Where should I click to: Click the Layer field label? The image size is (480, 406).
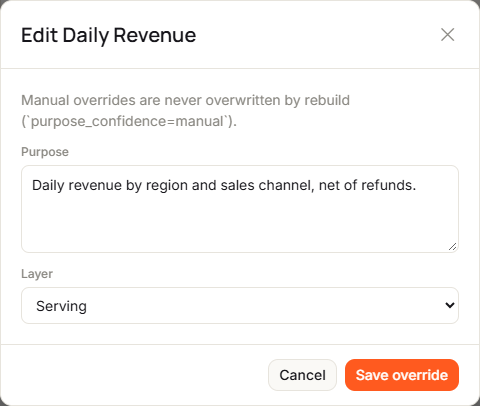[x=37, y=274]
